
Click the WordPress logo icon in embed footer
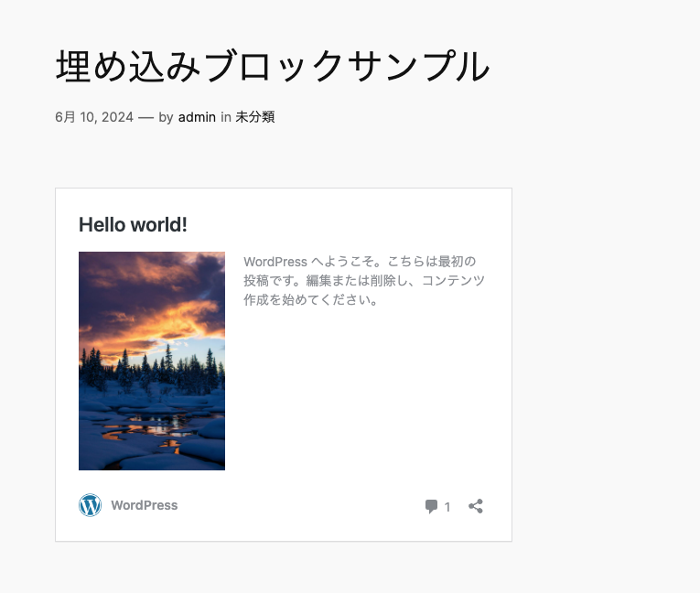click(x=91, y=505)
